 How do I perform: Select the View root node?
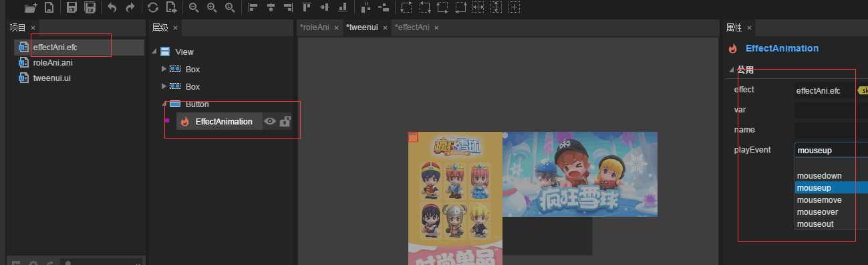tap(184, 52)
